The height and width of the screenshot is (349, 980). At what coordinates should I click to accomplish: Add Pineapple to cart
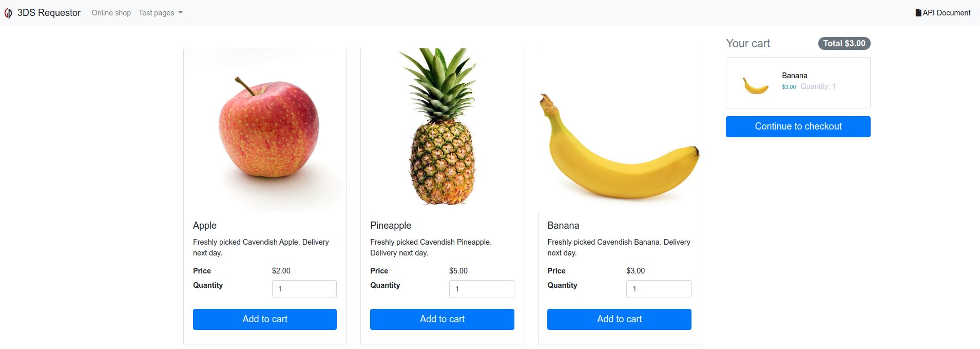point(442,319)
